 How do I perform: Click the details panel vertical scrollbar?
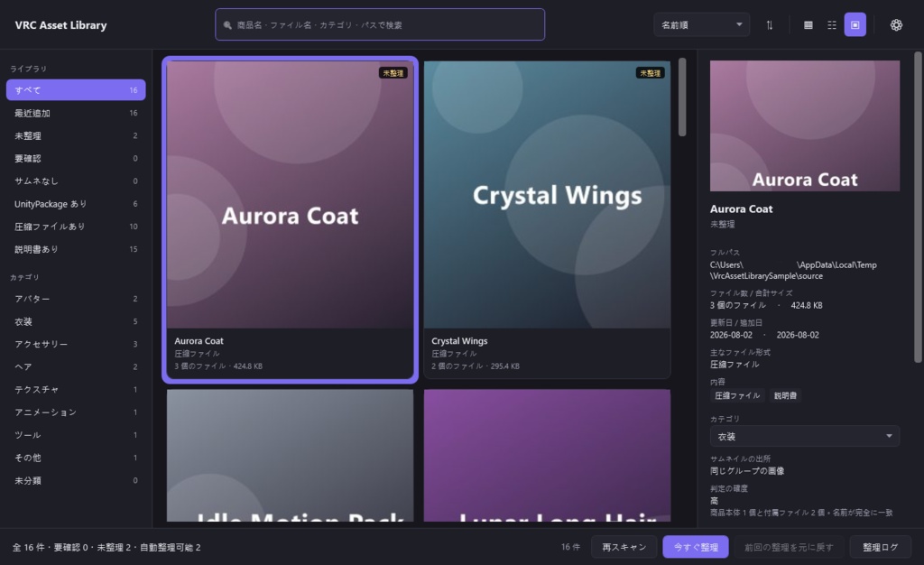918,208
